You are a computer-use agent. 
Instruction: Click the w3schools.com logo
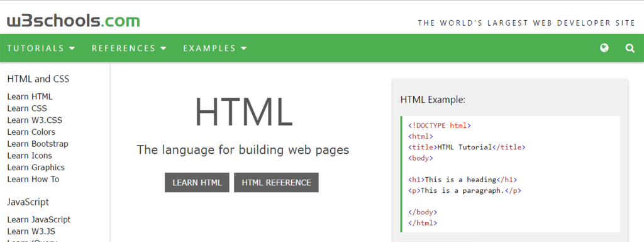[x=73, y=21]
